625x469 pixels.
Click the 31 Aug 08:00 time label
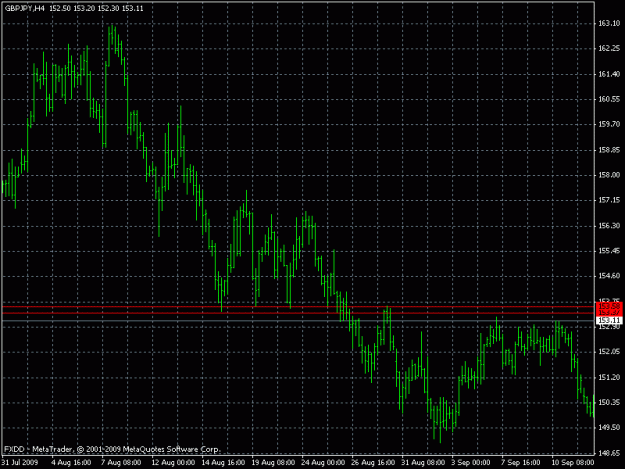[423, 463]
